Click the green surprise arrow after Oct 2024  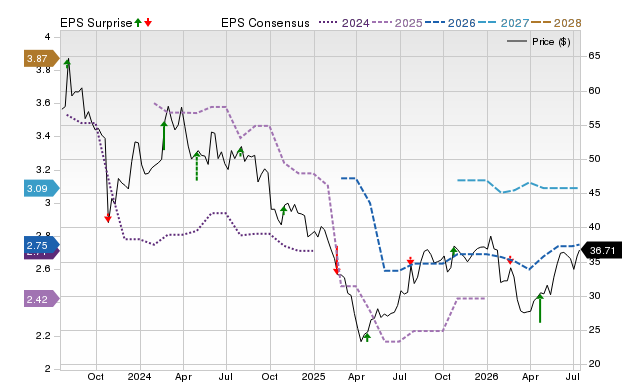point(284,211)
